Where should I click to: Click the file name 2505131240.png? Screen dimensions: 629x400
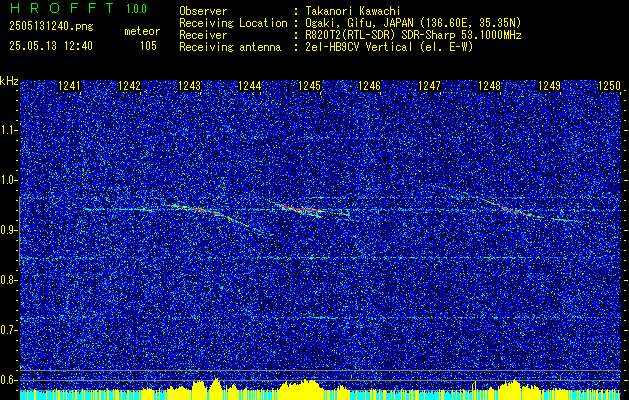click(x=51, y=27)
